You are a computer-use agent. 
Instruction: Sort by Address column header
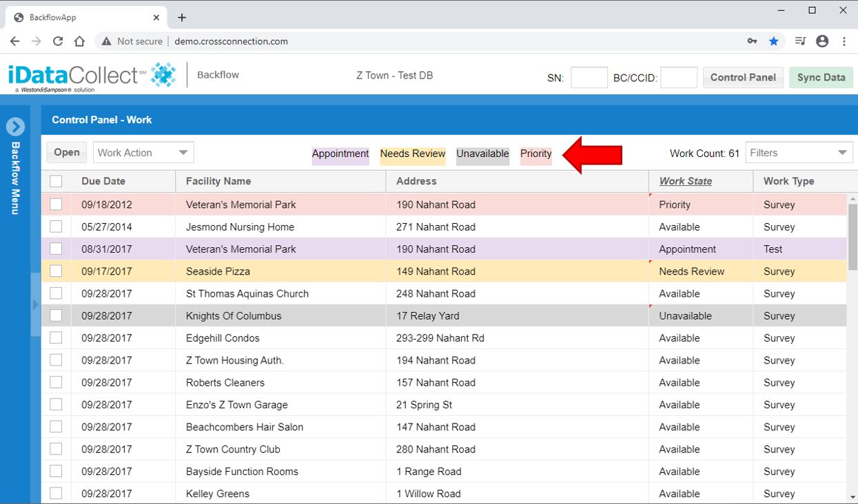[x=416, y=181]
